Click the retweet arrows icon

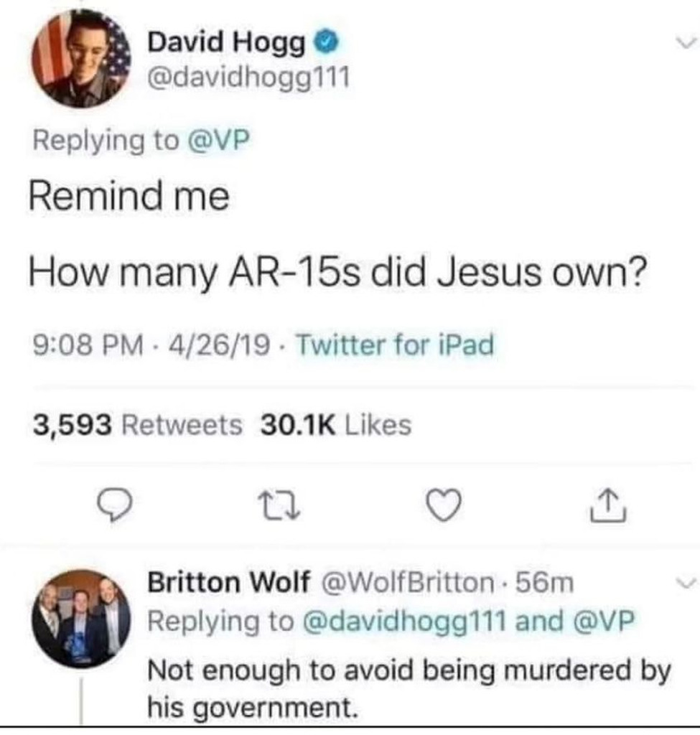279,505
